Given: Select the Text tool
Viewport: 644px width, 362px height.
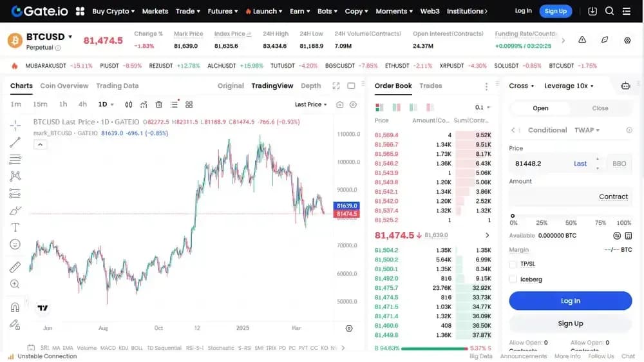Looking at the screenshot, I should (15, 227).
